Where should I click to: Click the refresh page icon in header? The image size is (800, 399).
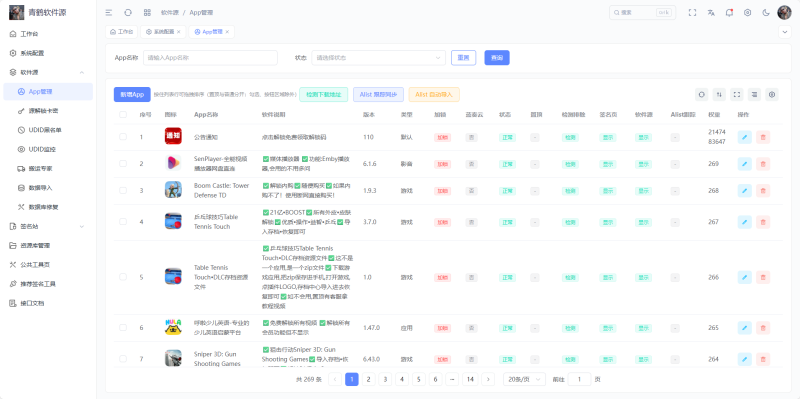tap(128, 13)
